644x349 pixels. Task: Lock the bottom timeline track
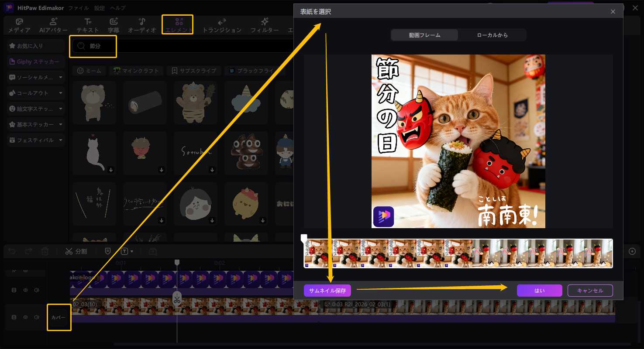pyautogui.click(x=14, y=317)
